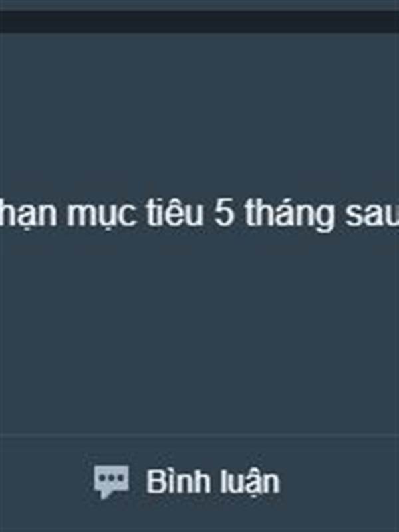399x532 pixels.
Task: Click the empty card area above the headline
Action: point(199,112)
